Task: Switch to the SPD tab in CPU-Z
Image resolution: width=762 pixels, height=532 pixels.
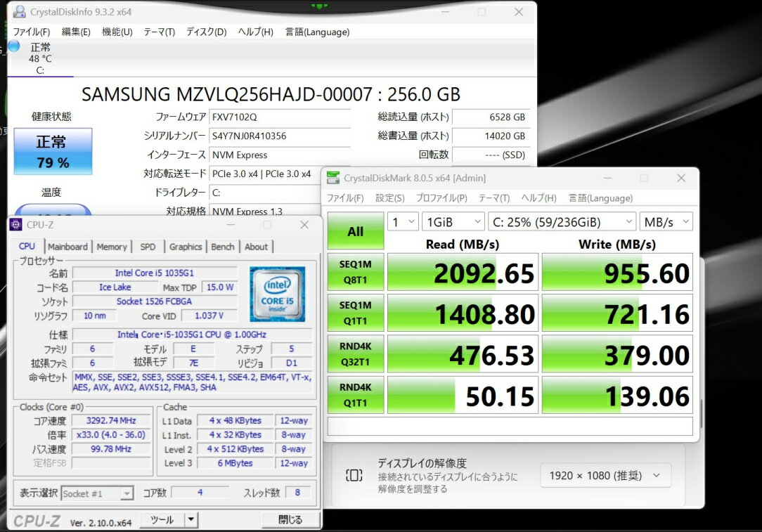Action: (x=148, y=247)
